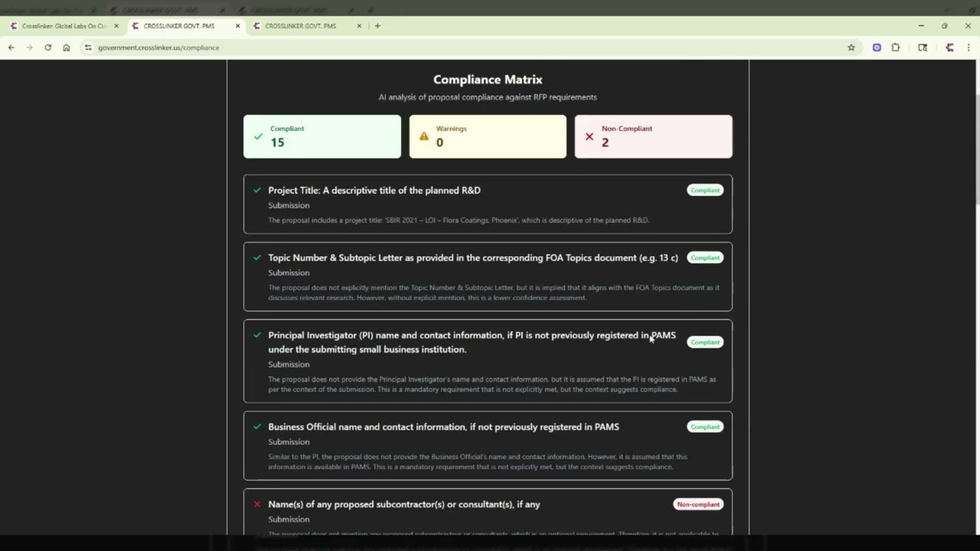Viewport: 980px width, 551px height.
Task: Bookmark this page with the star
Action: [x=851, y=47]
